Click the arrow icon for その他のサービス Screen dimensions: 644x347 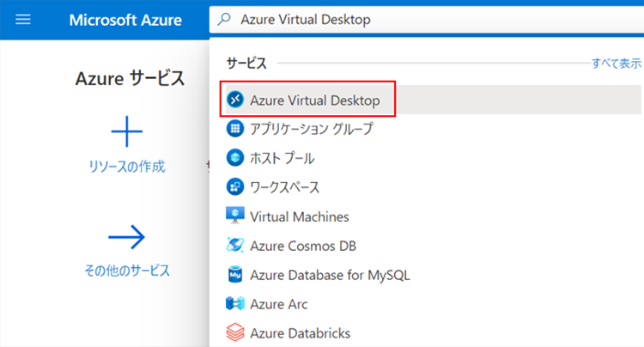pyautogui.click(x=126, y=236)
